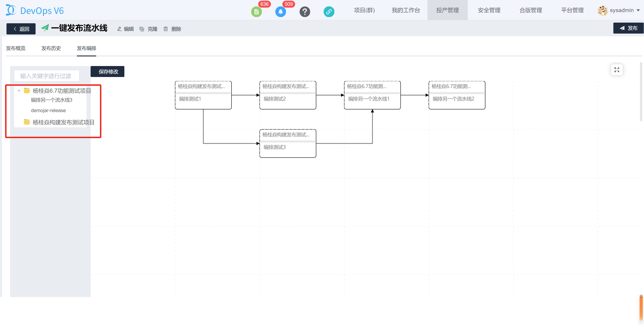Go back with the 返回 button
Image resolution: width=644 pixels, height=327 pixels.
[21, 29]
